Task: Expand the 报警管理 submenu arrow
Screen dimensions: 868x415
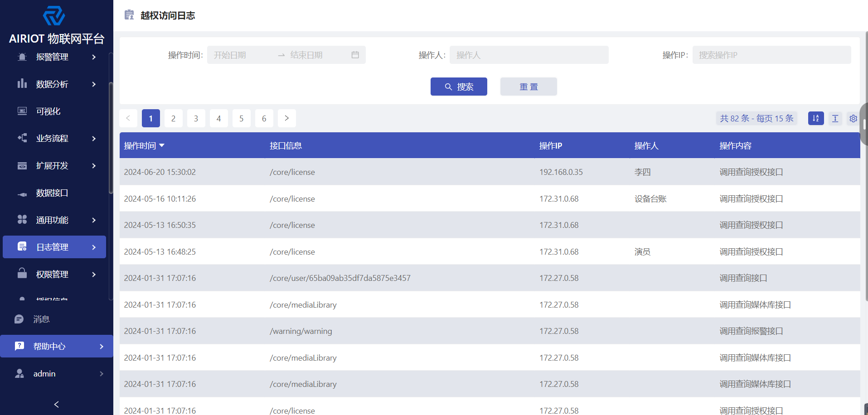Action: coord(94,57)
